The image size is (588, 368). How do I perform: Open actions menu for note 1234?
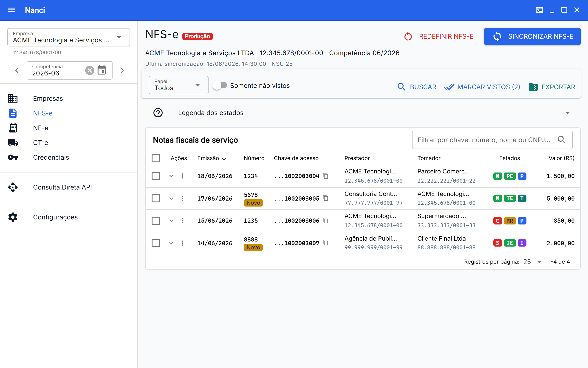coord(182,176)
